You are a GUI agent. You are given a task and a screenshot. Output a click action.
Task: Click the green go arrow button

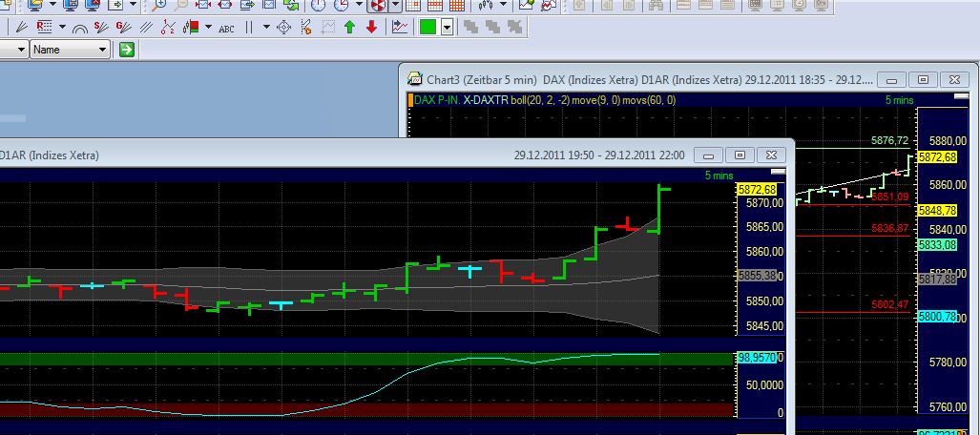126,49
